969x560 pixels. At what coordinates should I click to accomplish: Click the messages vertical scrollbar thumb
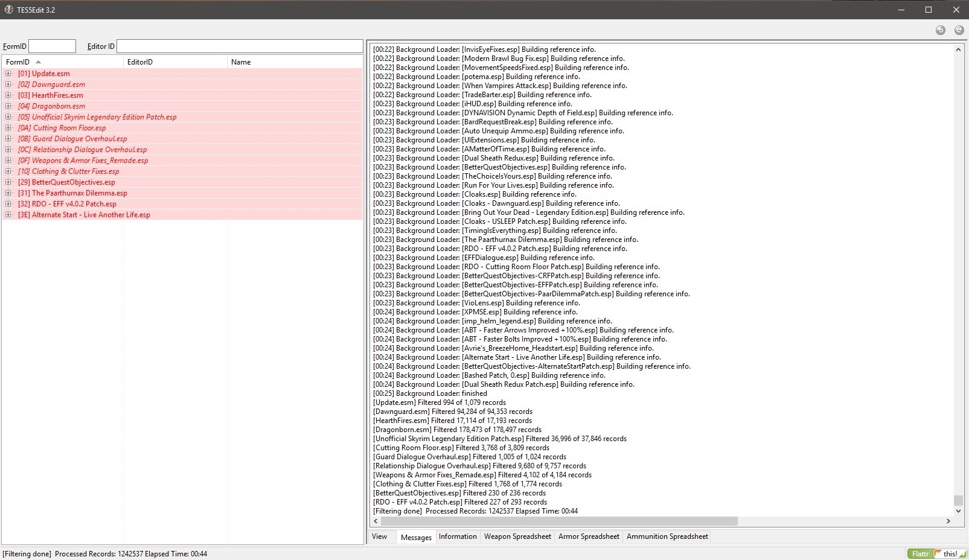(958, 500)
